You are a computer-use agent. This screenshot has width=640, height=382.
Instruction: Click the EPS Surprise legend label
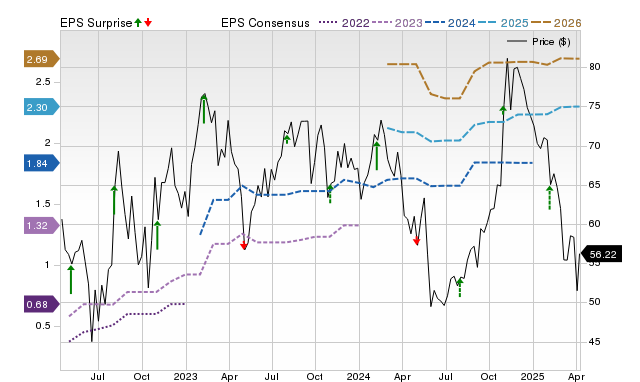click(96, 23)
